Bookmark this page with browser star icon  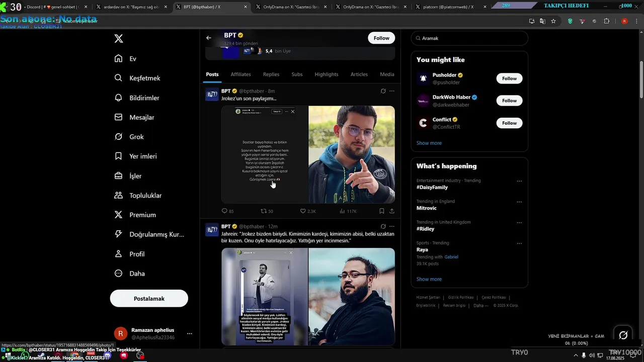click(553, 21)
